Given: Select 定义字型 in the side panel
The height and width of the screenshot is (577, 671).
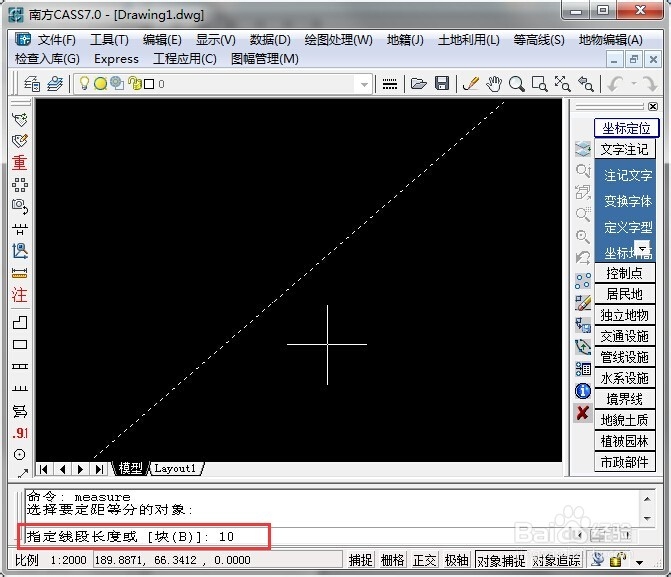Looking at the screenshot, I should pos(628,227).
